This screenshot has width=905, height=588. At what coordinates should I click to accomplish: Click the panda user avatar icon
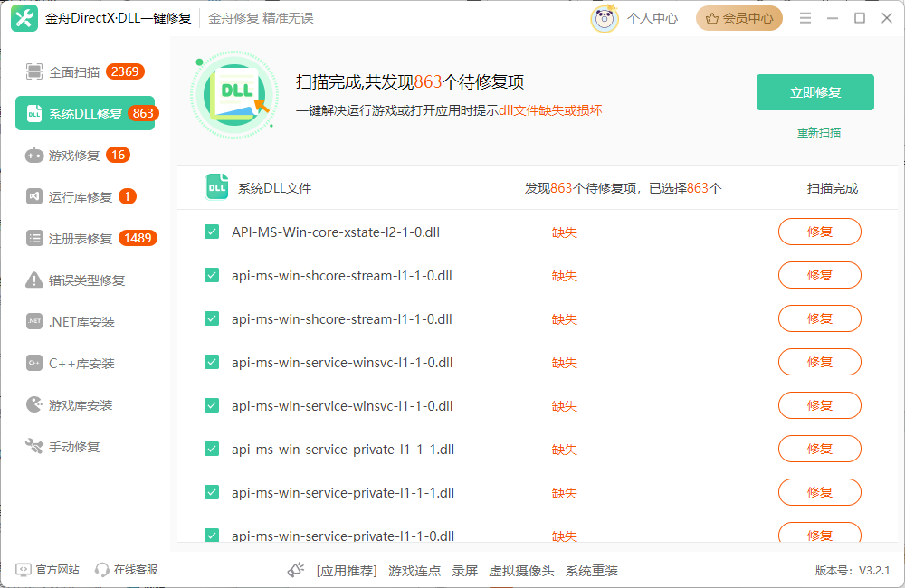pyautogui.click(x=605, y=18)
